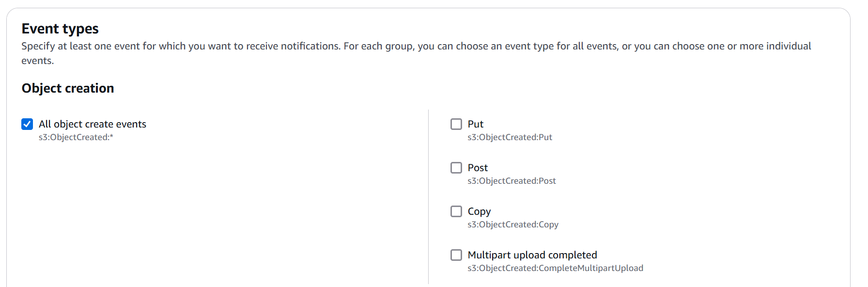Click the Object creation subheading

(68, 88)
